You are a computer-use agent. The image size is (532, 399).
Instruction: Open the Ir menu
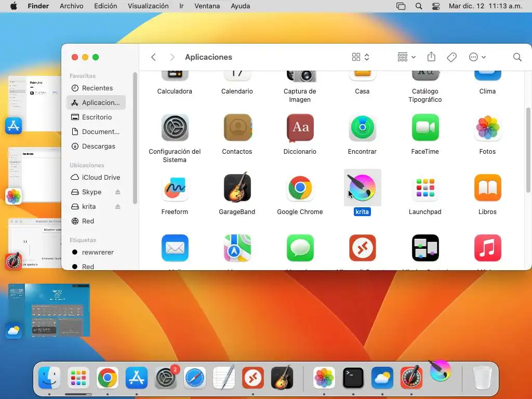pyautogui.click(x=181, y=6)
